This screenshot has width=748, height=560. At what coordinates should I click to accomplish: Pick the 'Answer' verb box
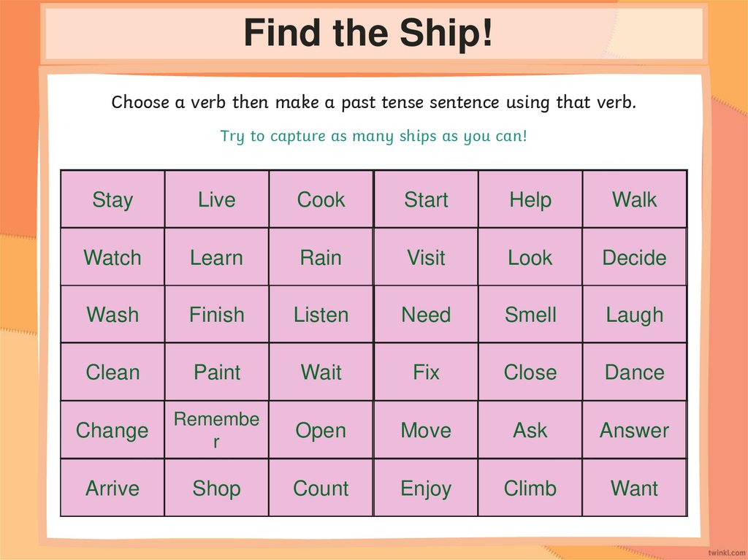pos(634,430)
